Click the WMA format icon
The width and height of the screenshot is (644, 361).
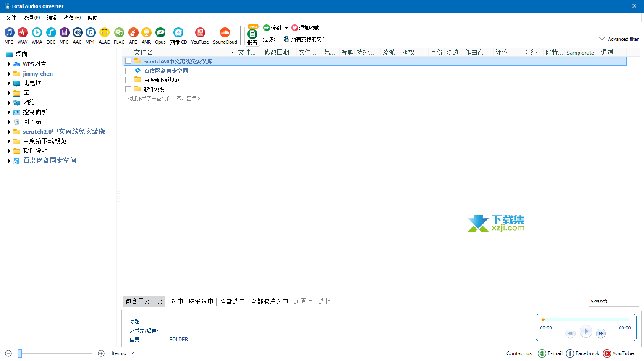click(37, 33)
